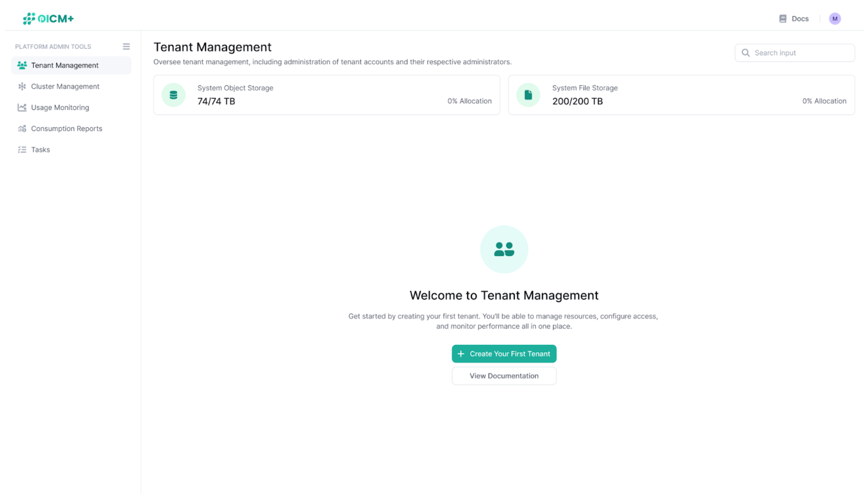Click the Create Your First Tenant button
The image size is (868, 500).
point(504,354)
